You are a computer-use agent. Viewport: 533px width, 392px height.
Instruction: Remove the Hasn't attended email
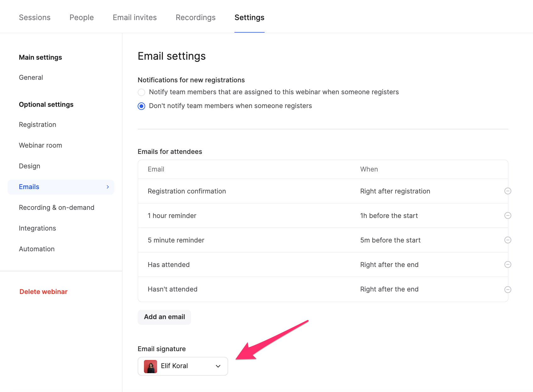tap(508, 289)
